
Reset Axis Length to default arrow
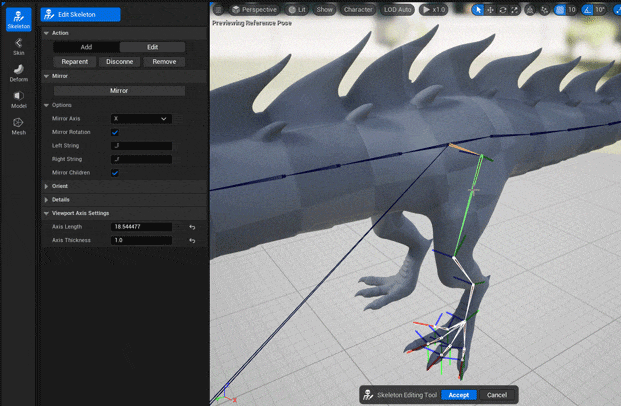click(x=192, y=227)
